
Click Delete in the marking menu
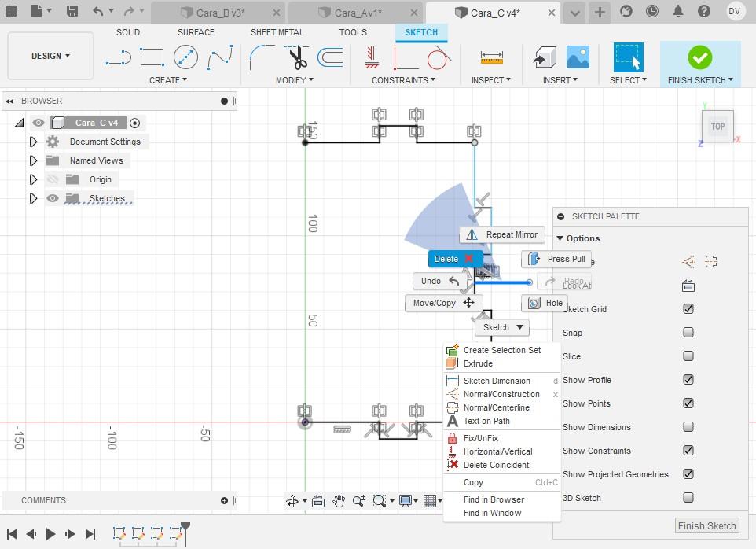(455, 259)
